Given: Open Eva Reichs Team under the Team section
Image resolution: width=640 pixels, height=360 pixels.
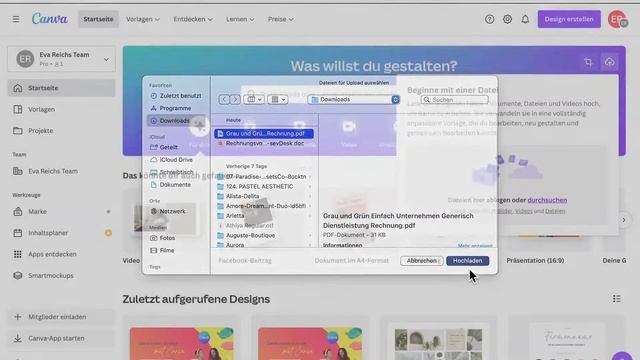Looking at the screenshot, I should tap(61, 171).
